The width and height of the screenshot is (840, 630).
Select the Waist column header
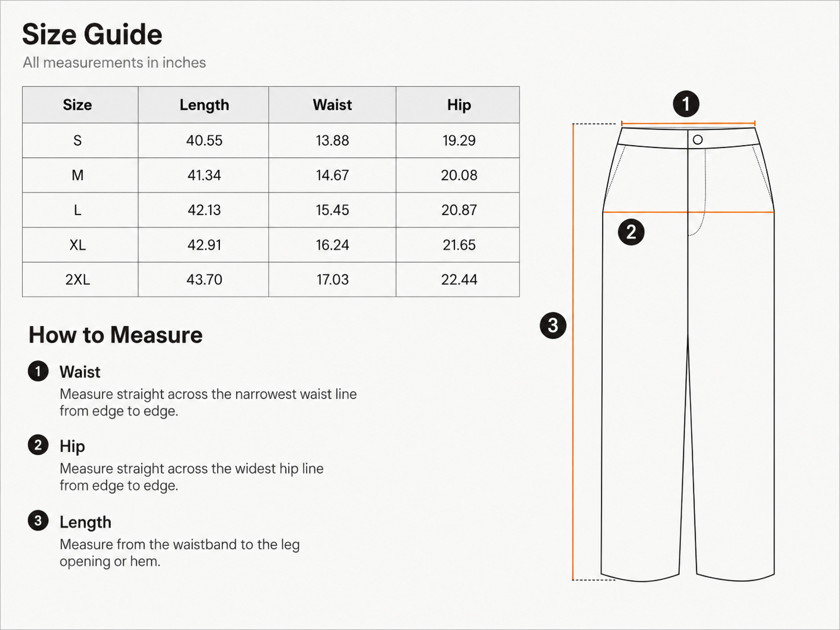[332, 105]
